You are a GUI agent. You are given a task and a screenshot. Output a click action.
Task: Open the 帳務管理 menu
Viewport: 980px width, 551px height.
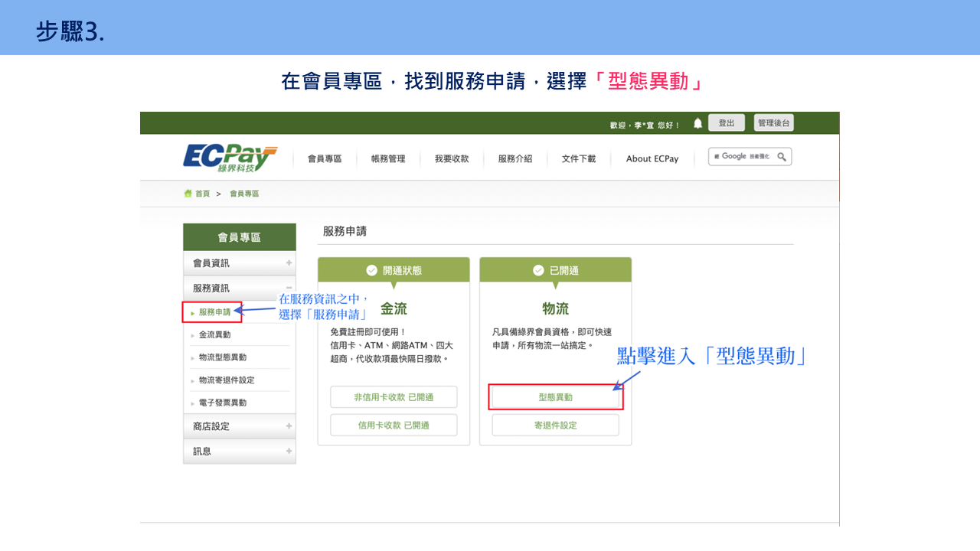(x=388, y=159)
